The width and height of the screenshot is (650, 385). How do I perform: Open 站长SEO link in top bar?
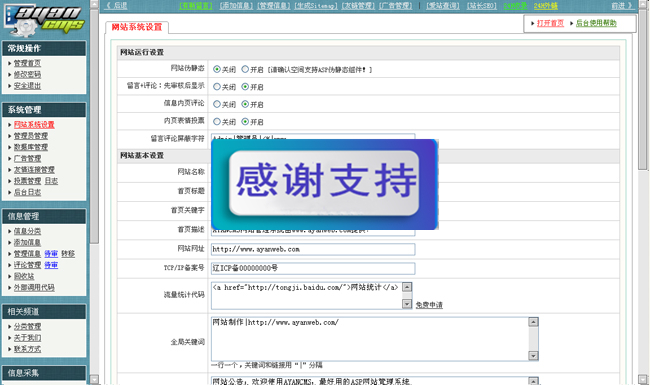[482, 6]
